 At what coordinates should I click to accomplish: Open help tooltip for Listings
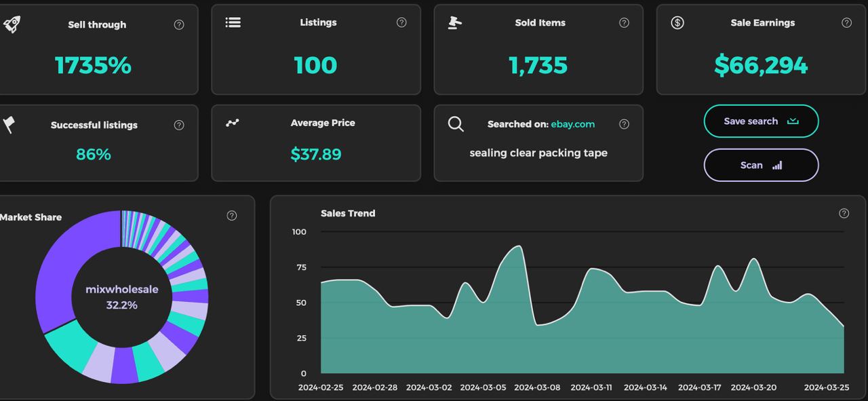[x=401, y=22]
